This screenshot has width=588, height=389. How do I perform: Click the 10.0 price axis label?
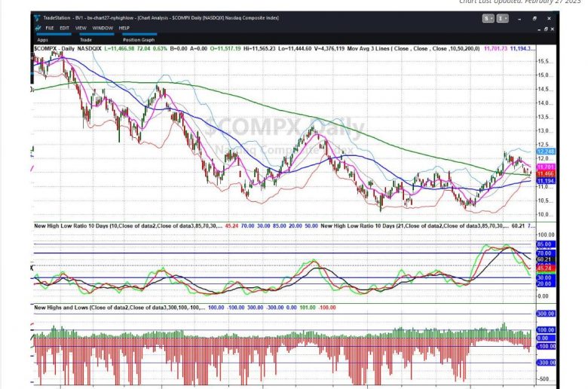(544, 215)
